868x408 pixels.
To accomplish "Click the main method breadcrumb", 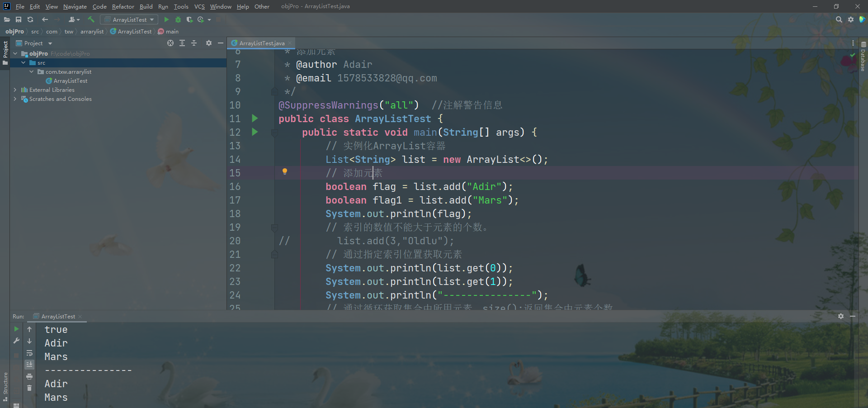I will click(168, 31).
